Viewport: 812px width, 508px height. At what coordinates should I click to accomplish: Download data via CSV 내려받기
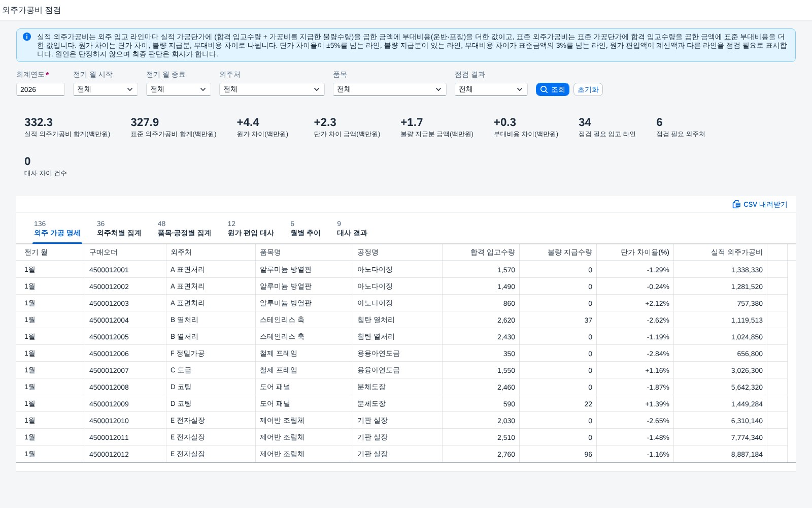click(x=760, y=204)
